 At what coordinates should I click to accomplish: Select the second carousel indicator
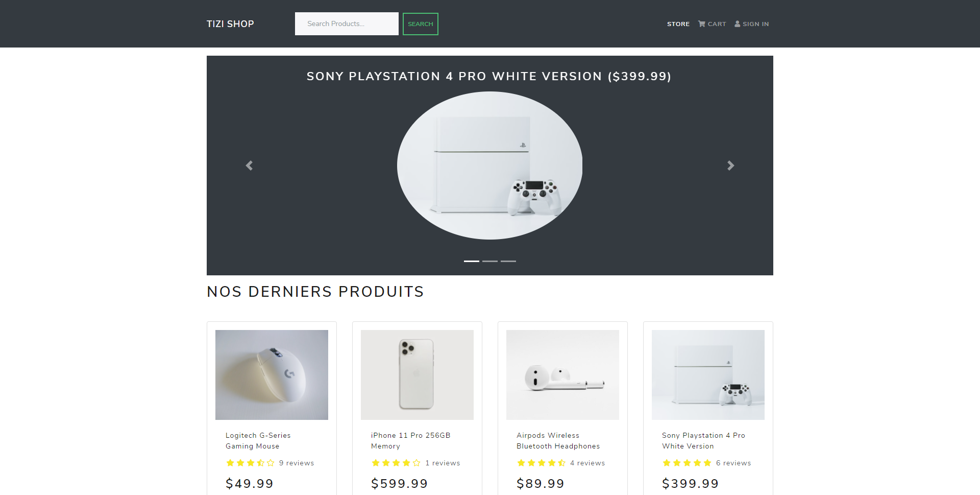coord(490,261)
